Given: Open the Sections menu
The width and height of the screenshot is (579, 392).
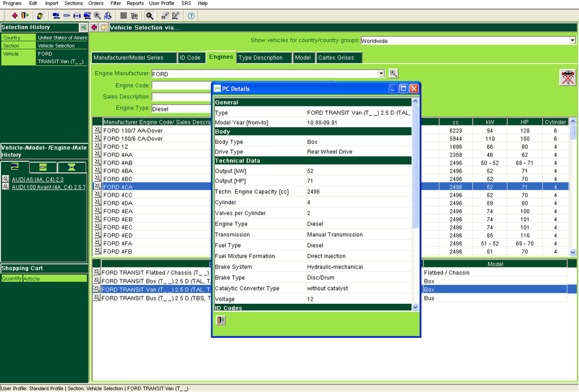Looking at the screenshot, I should [74, 3].
